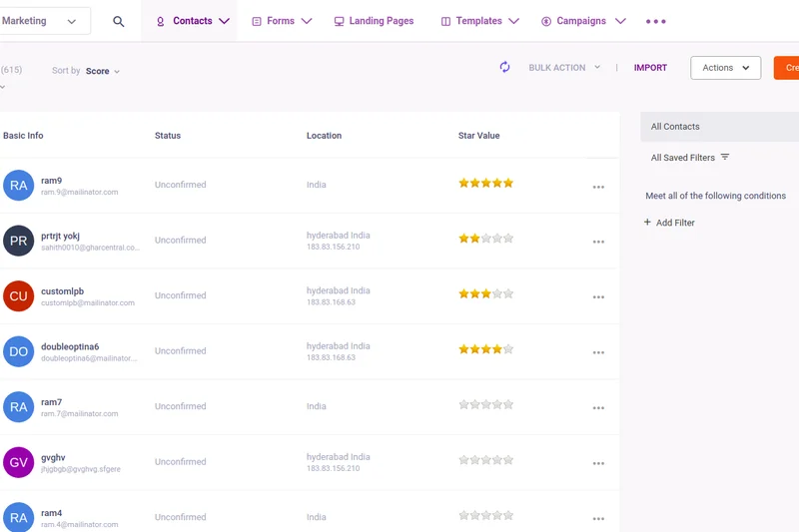The image size is (799, 532).
Task: Click the IMPORT link
Action: click(x=650, y=68)
